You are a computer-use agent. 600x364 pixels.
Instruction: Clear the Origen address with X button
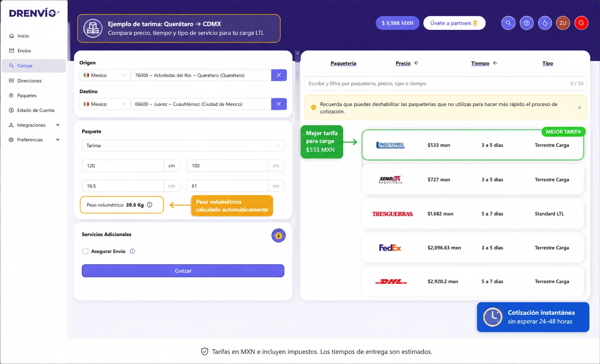pos(279,75)
